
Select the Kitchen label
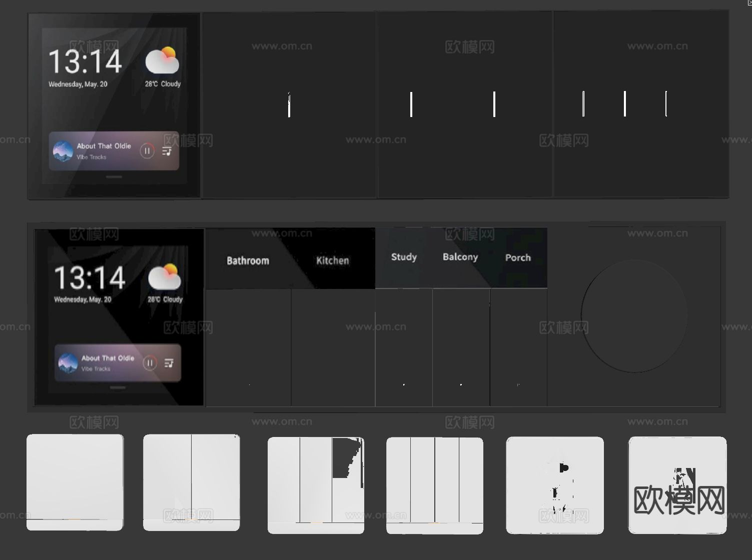tap(333, 260)
